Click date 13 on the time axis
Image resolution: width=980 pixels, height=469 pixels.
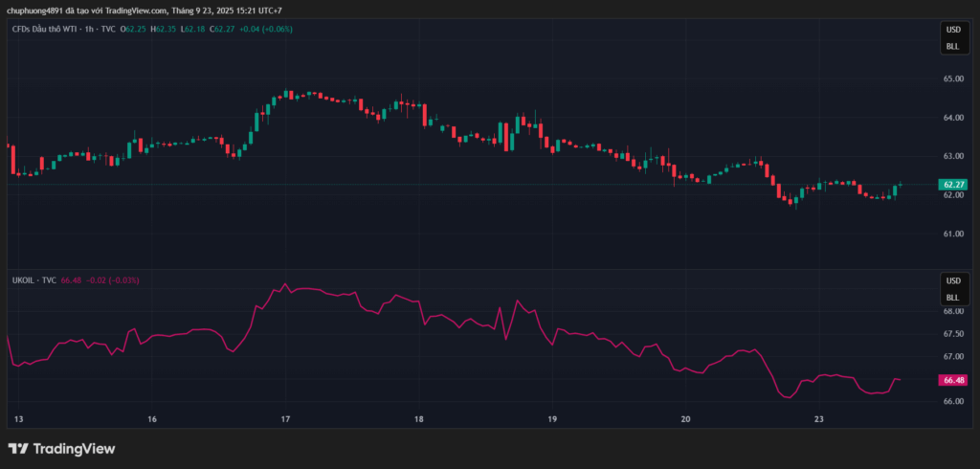(19, 419)
